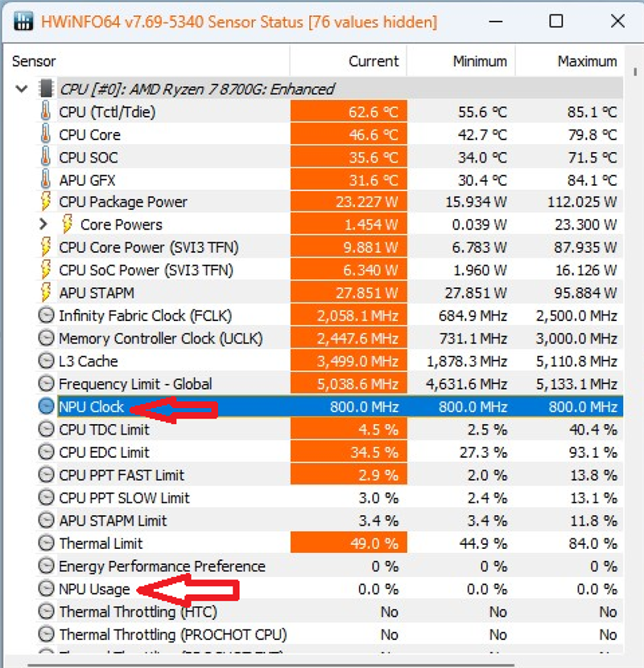Click lightning icon for CPU SoC Power (SVI3 TFN)

46,270
